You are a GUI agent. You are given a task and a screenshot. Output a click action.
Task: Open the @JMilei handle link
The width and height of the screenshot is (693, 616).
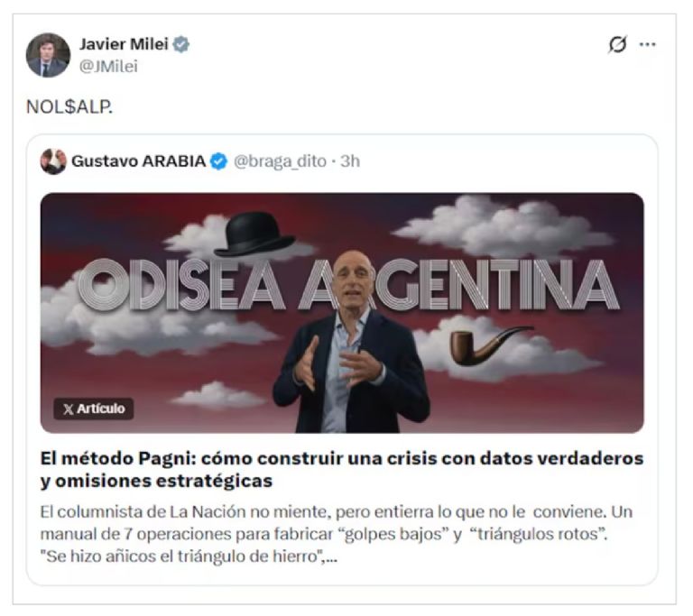108,66
